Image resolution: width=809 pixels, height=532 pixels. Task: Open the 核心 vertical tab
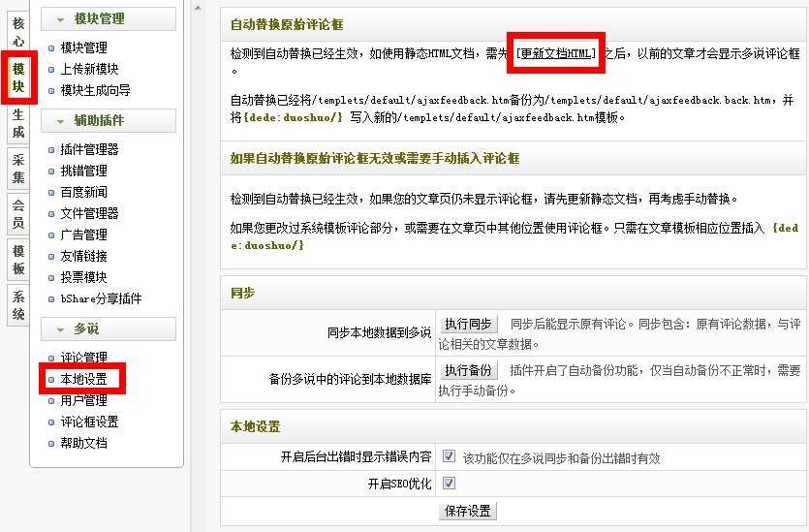point(18,32)
